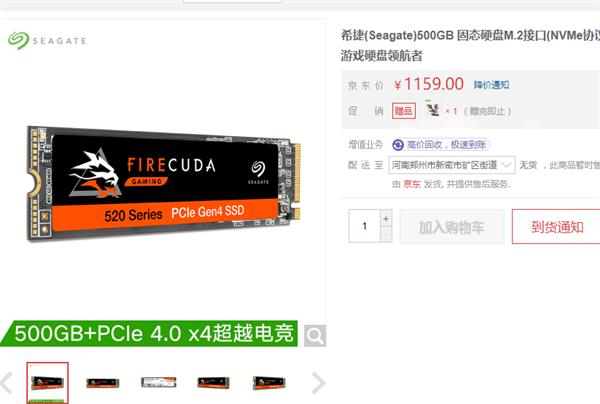Select the first highlighted SSD thumbnail
Viewport: 600px width, 404px height.
coord(47,383)
